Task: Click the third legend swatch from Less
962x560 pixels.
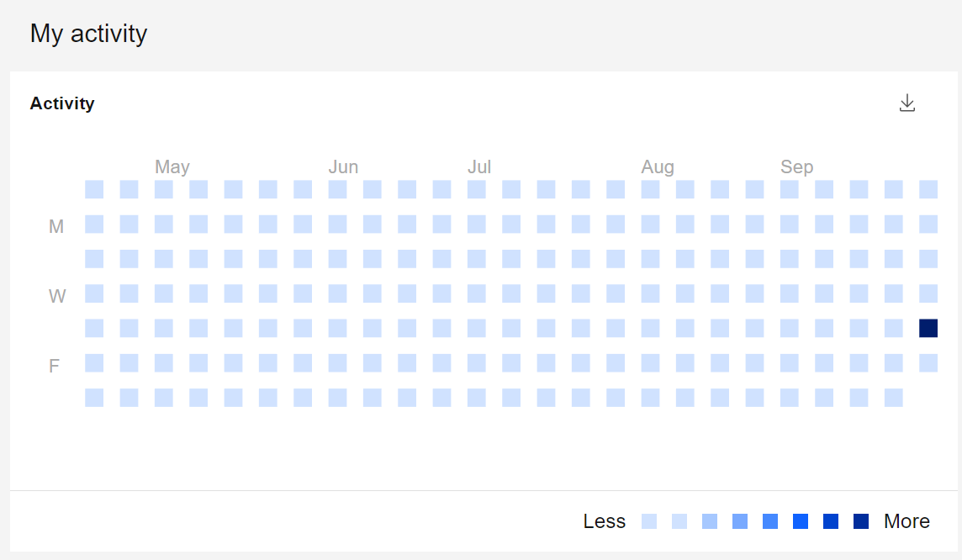Action: pos(710,521)
